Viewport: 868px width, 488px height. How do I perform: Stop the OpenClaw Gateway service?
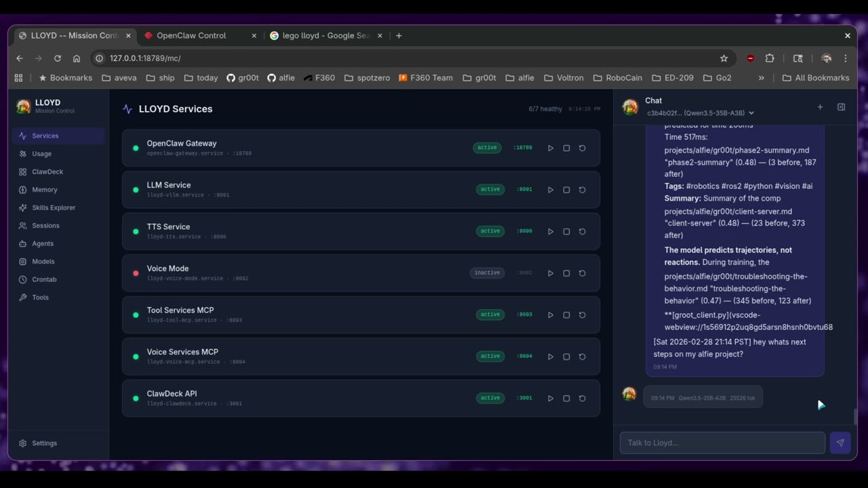click(566, 148)
